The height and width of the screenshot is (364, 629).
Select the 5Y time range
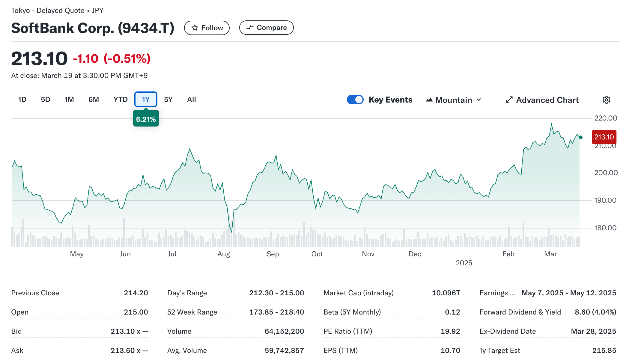(x=168, y=100)
